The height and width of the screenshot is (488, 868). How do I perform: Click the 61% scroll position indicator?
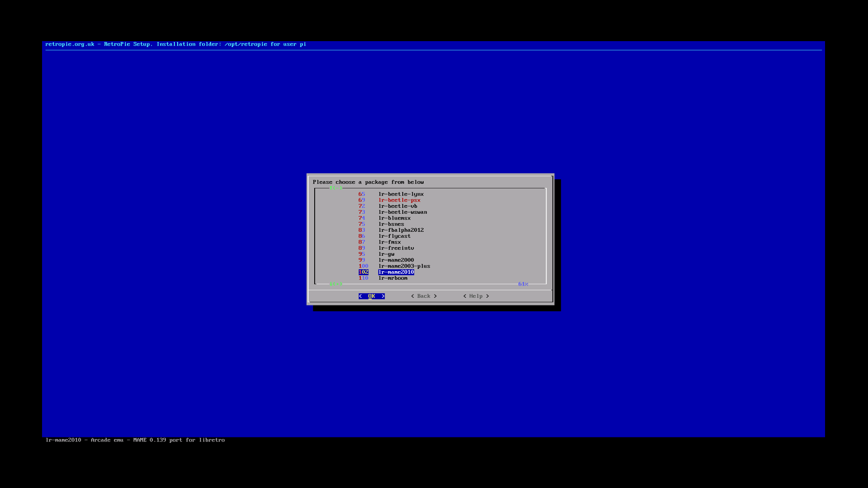coord(523,284)
